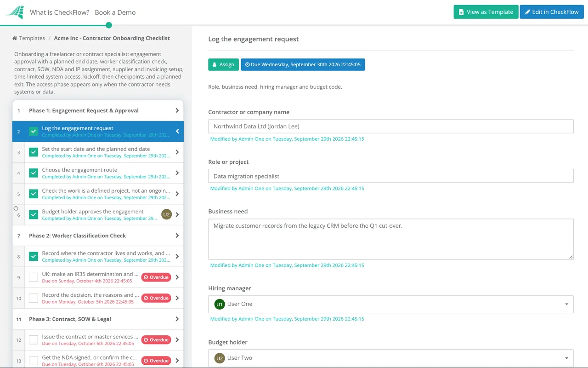Check 'Get the NDA signed' checkbox
Image resolution: width=588 pixels, height=368 pixels.
click(x=34, y=361)
